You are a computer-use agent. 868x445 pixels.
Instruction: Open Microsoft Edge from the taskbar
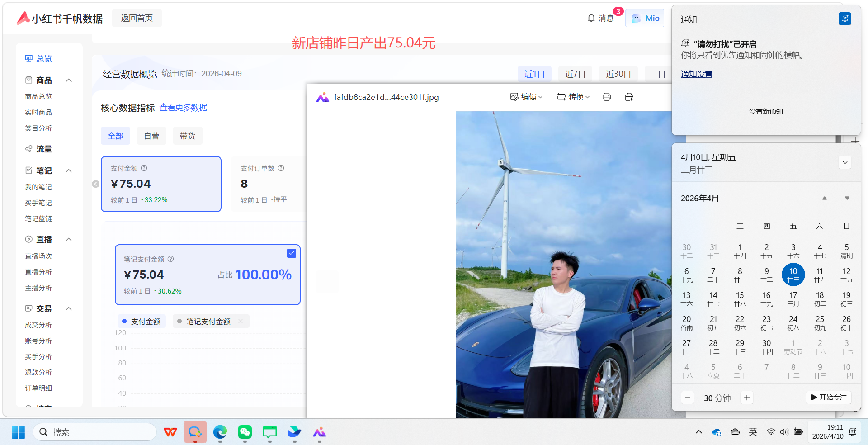click(x=220, y=432)
